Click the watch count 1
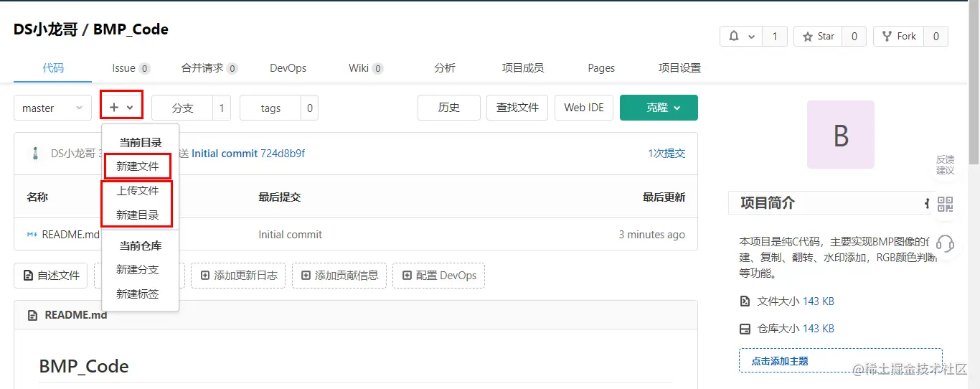 click(x=774, y=37)
